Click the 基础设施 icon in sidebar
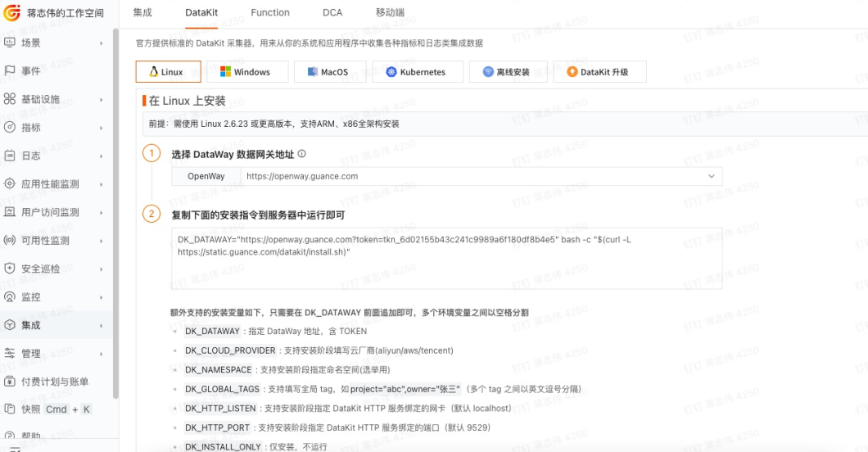Image resolution: width=868 pixels, height=452 pixels. [x=10, y=99]
